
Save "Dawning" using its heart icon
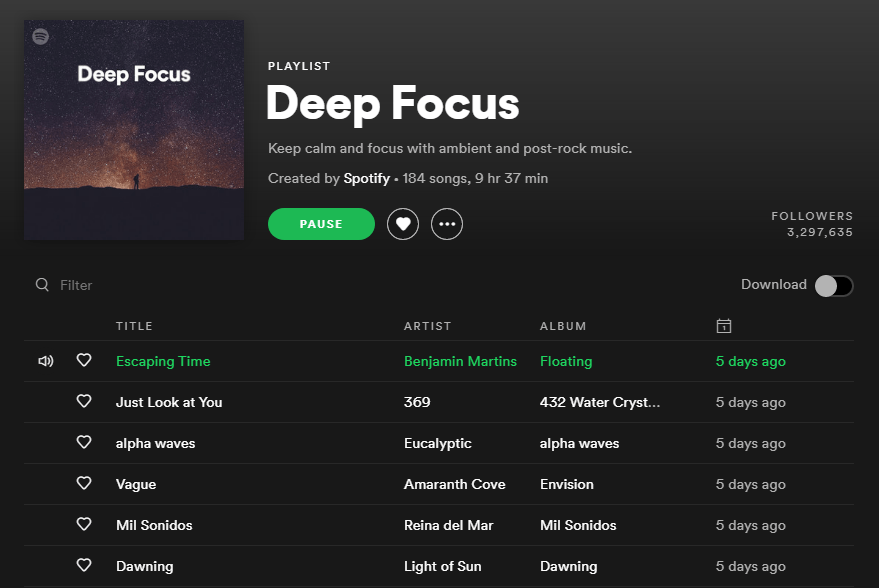pos(84,565)
